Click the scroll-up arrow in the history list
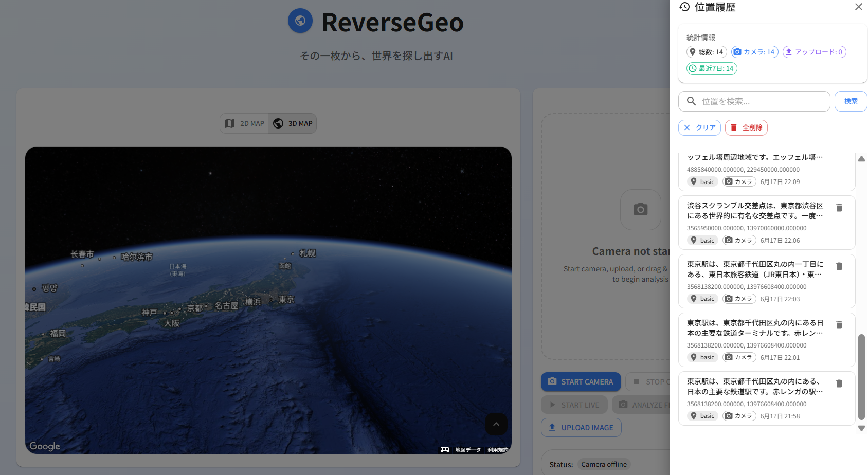The image size is (868, 475). [x=862, y=159]
